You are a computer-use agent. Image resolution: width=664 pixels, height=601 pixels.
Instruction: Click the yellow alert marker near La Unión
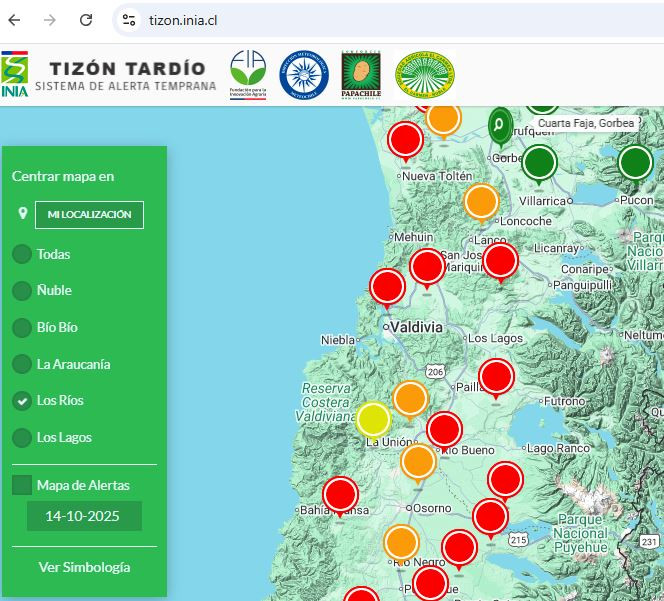click(373, 418)
